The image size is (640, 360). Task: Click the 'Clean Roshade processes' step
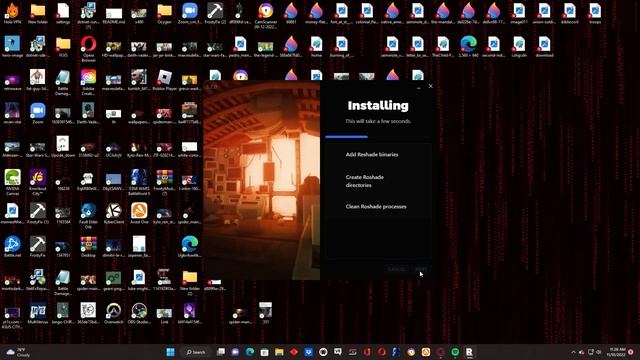tap(376, 206)
